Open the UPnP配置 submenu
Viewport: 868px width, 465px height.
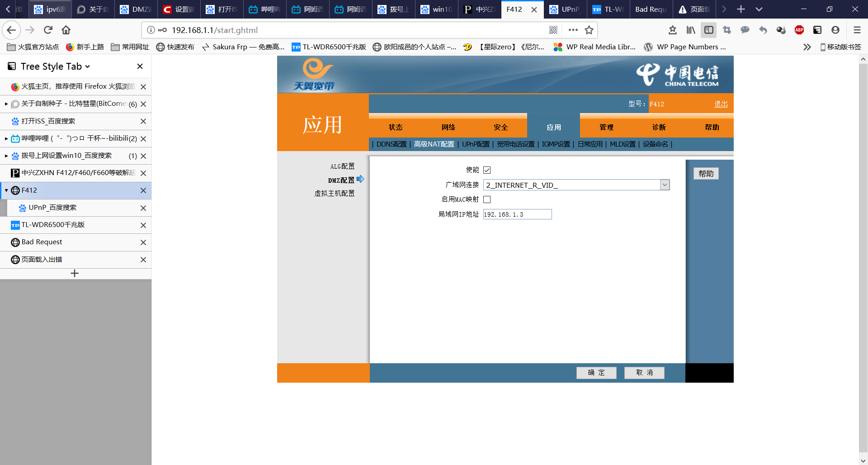pyautogui.click(x=476, y=144)
